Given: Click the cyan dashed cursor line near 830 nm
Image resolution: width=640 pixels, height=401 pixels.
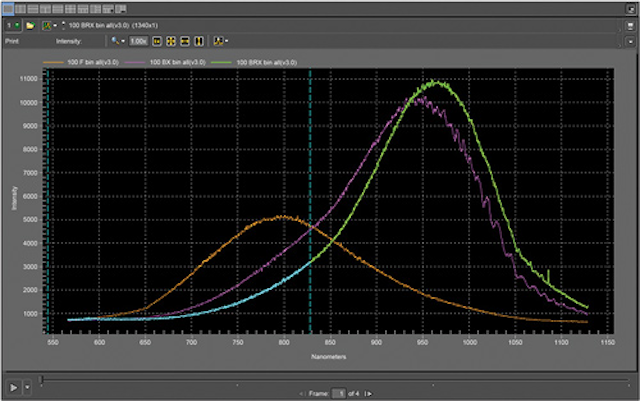Looking at the screenshot, I should tap(310, 201).
